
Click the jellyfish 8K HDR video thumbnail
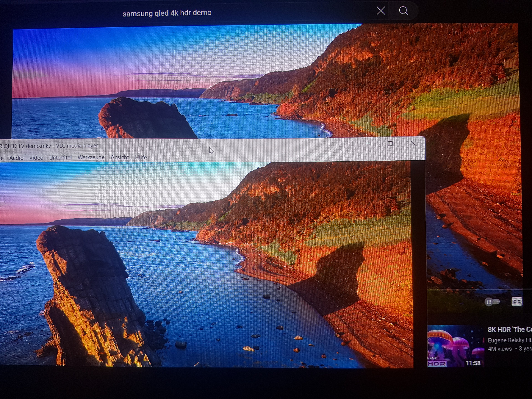point(455,346)
